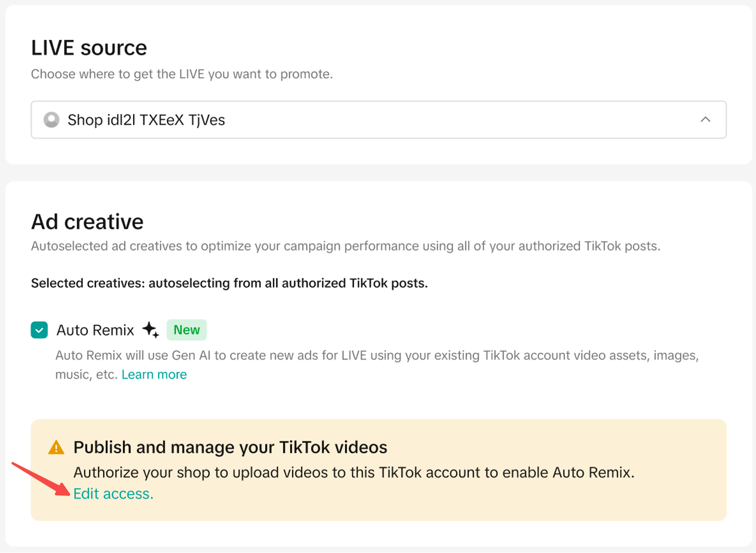Click the Auto Remix sparkle icon
The image size is (756, 553).
tap(151, 330)
